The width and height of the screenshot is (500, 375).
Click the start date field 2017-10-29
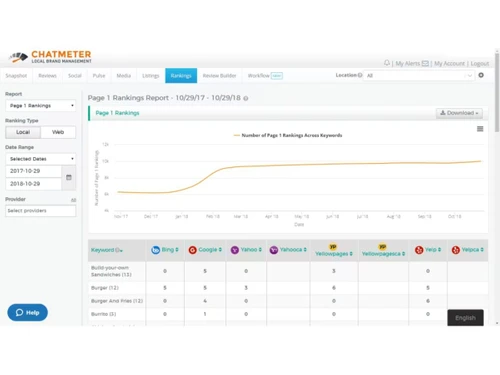[x=34, y=171]
